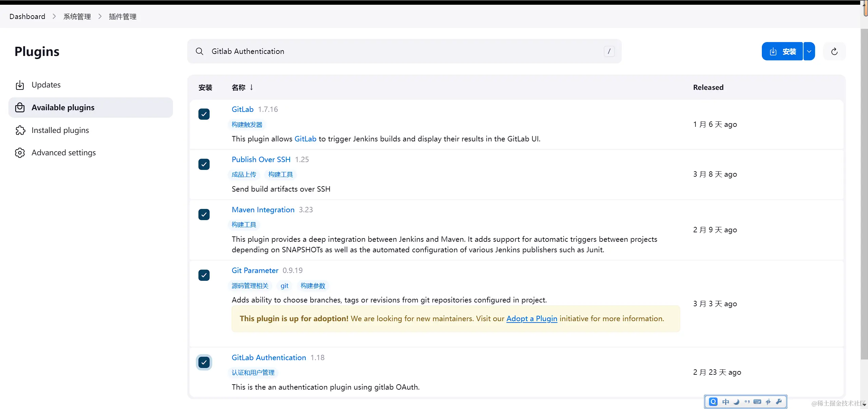Screen dimensions: 868x409
Task: Expand the Dashboard breadcrumb chevron
Action: (54, 17)
